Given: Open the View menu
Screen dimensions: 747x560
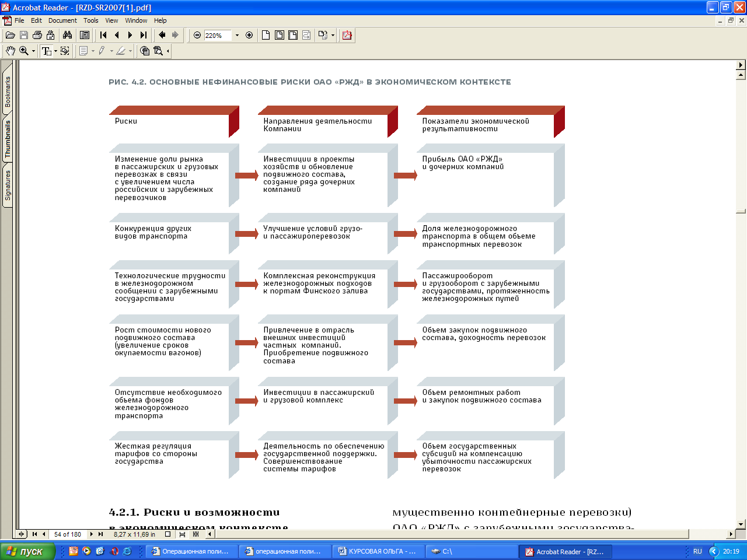Looking at the screenshot, I should pyautogui.click(x=111, y=20).
